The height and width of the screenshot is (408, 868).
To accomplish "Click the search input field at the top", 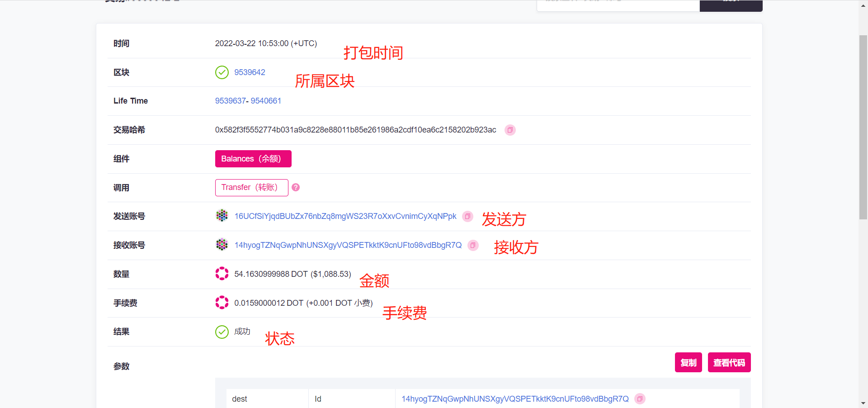I will (618, 4).
